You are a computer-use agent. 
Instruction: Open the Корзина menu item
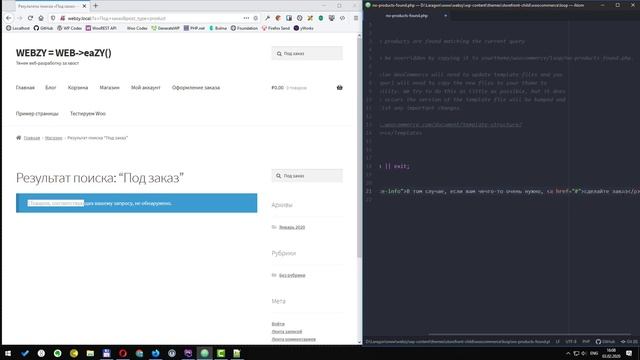coord(78,87)
